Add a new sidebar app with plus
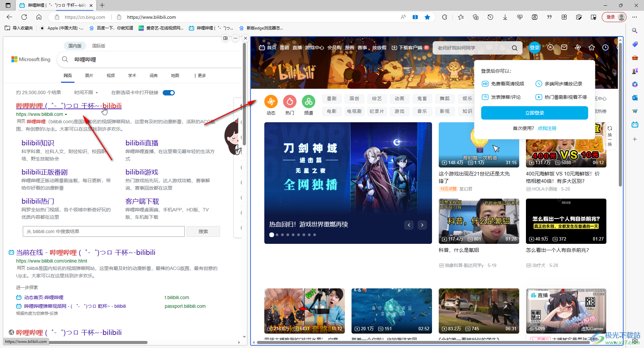644x348 pixels. pos(635,139)
